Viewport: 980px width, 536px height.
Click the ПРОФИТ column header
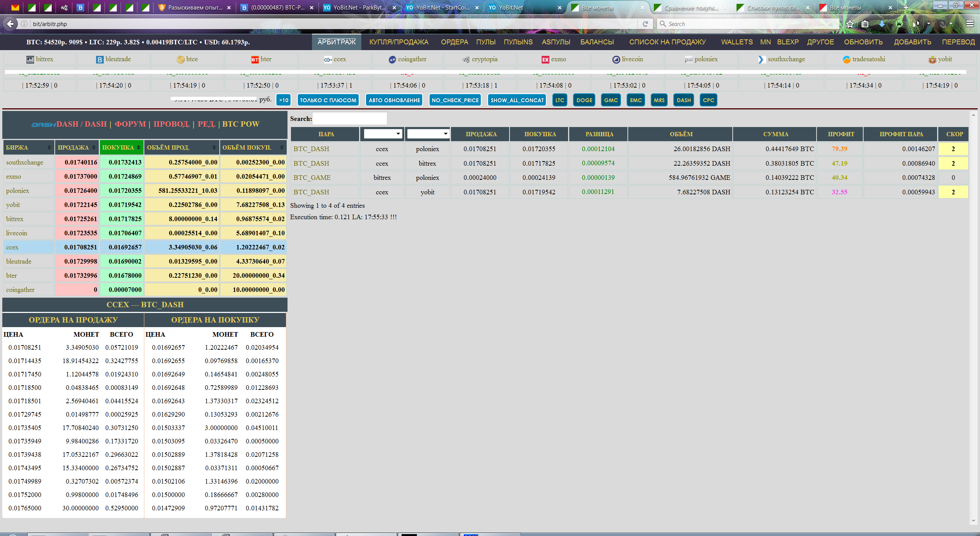[x=841, y=134]
